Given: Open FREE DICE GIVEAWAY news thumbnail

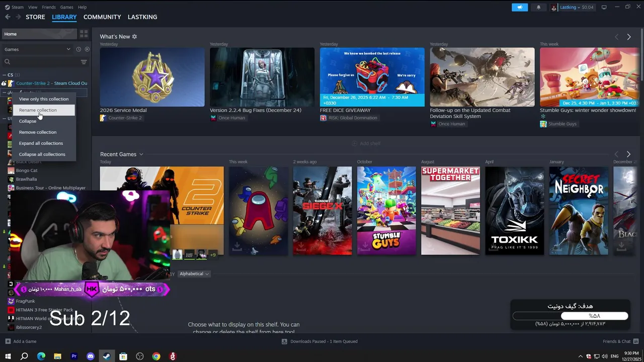Looking at the screenshot, I should (372, 77).
